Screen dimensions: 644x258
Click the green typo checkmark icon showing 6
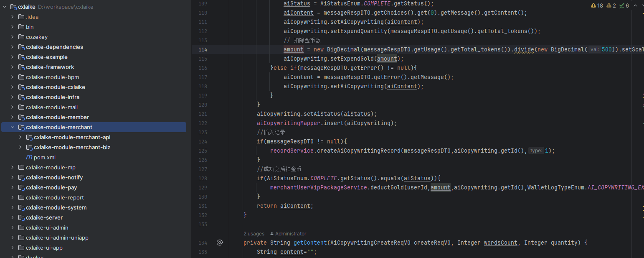pyautogui.click(x=622, y=6)
